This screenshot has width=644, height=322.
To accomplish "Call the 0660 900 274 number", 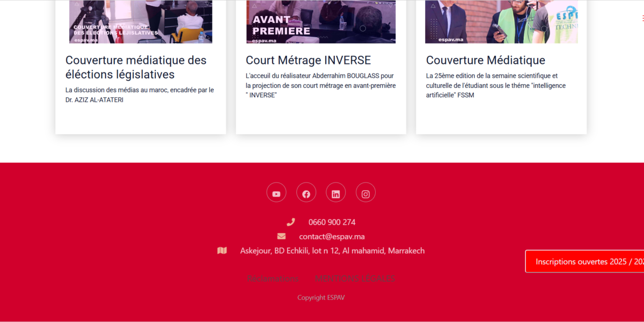I will 332,222.
